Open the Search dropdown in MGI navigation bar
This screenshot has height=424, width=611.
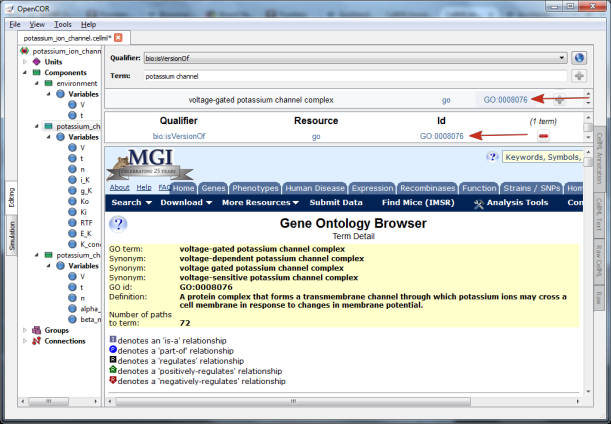[131, 203]
